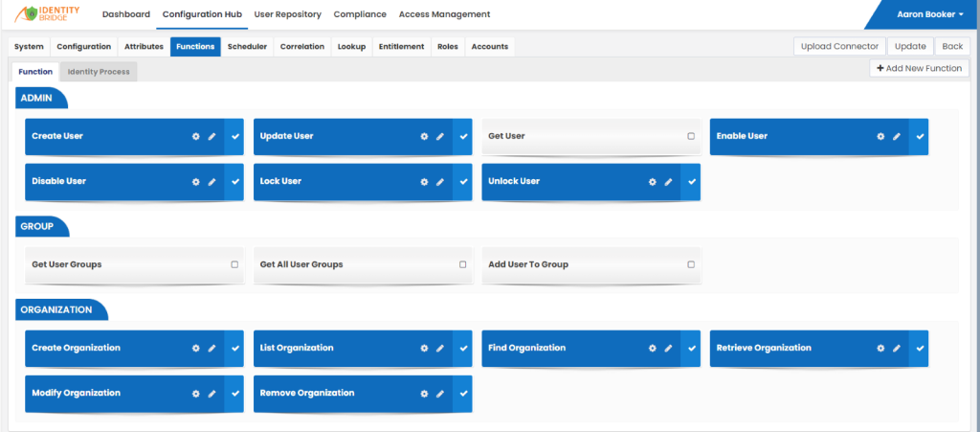This screenshot has width=980, height=432.
Task: Edit Unlock User with pencil icon
Action: point(668,182)
